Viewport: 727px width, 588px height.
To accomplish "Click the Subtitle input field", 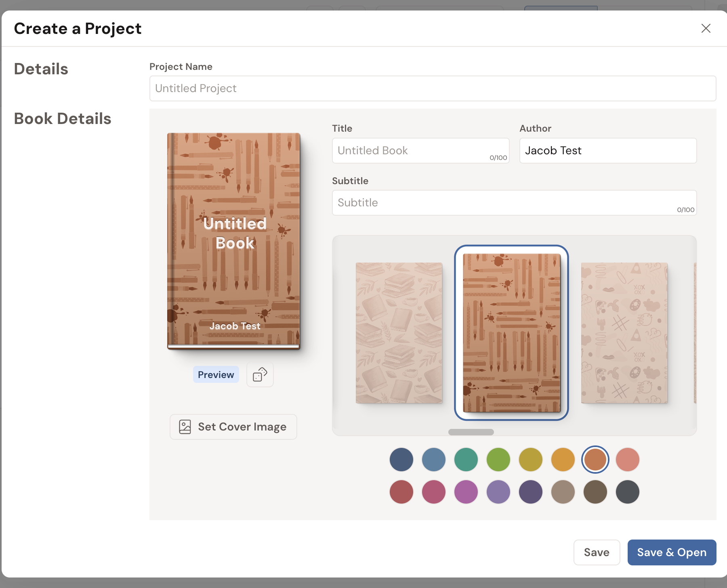I will tap(514, 203).
